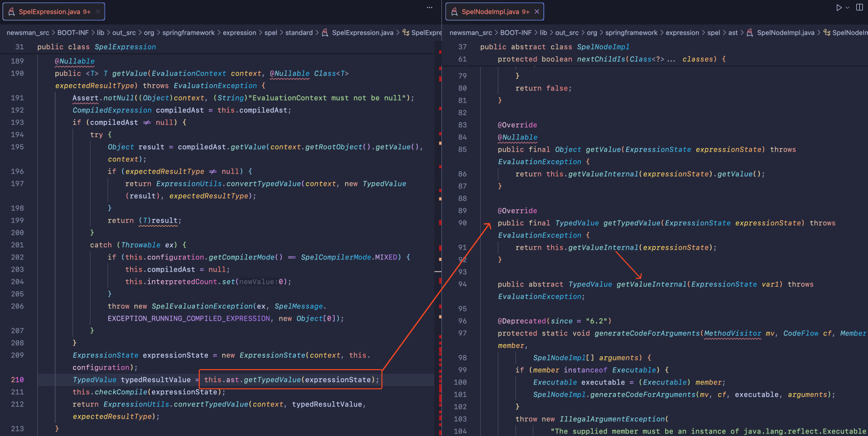The width and height of the screenshot is (868, 436).
Task: Click the highlighted getTypedValue call on line 210
Action: [x=272, y=380]
